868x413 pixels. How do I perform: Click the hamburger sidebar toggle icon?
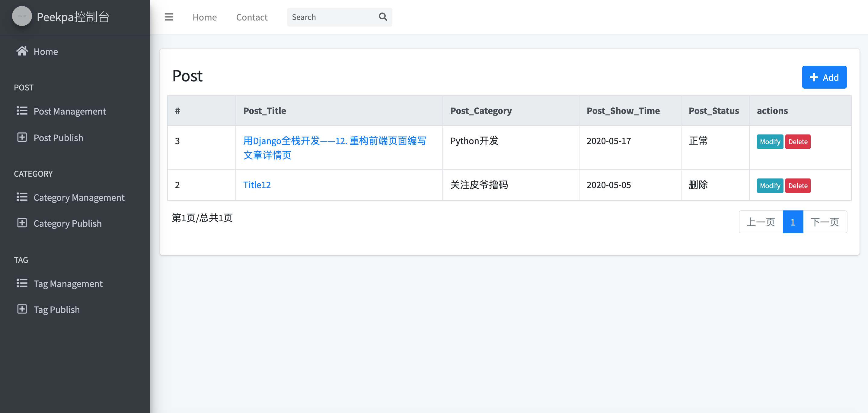[x=169, y=17]
